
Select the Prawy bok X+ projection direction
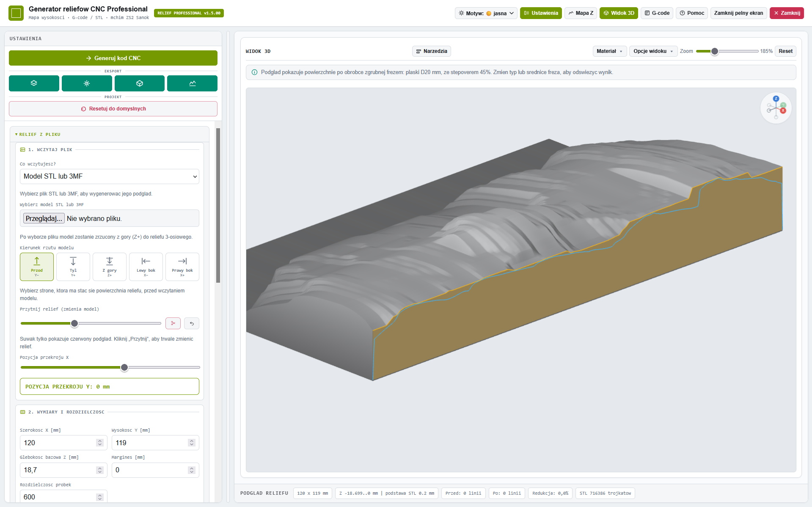click(x=182, y=267)
